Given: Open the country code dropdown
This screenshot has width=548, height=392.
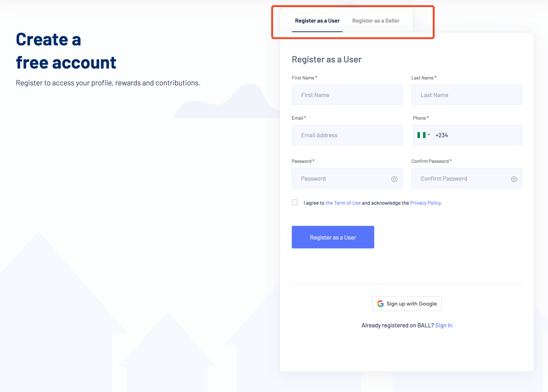Looking at the screenshot, I should coord(429,135).
